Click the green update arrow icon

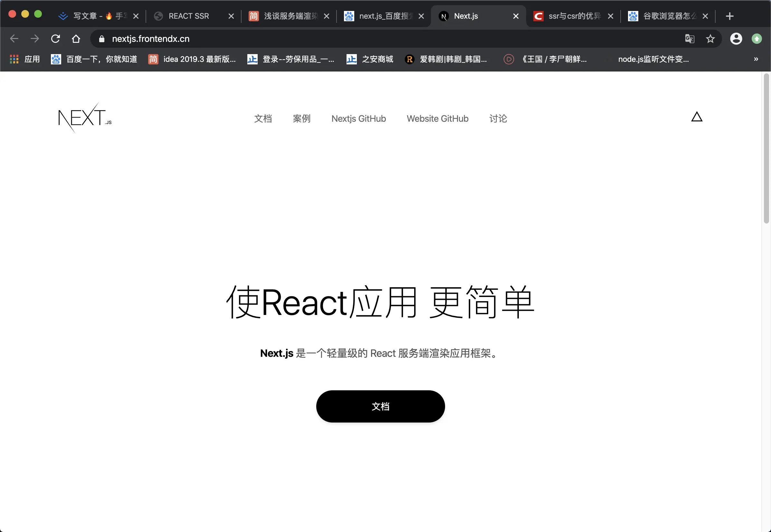757,39
